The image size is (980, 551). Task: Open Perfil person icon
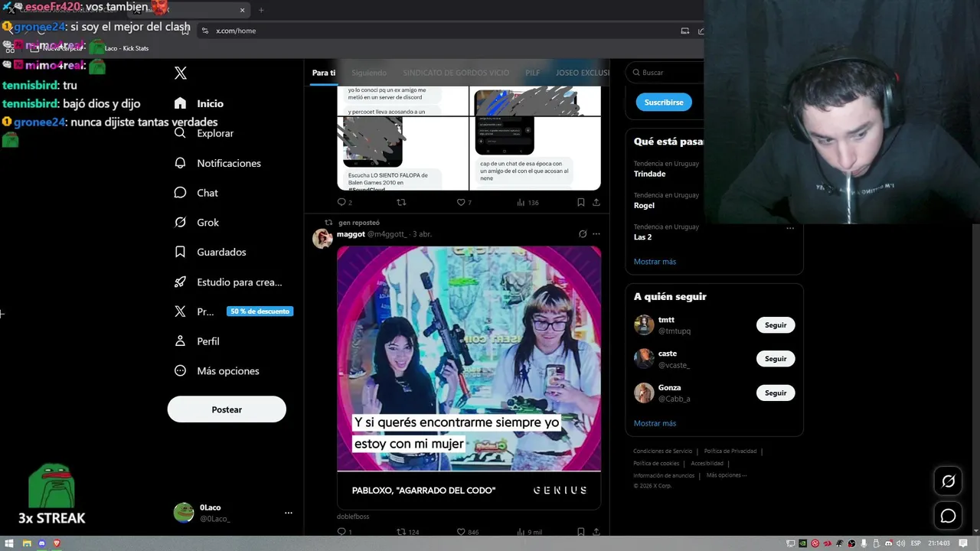point(180,341)
